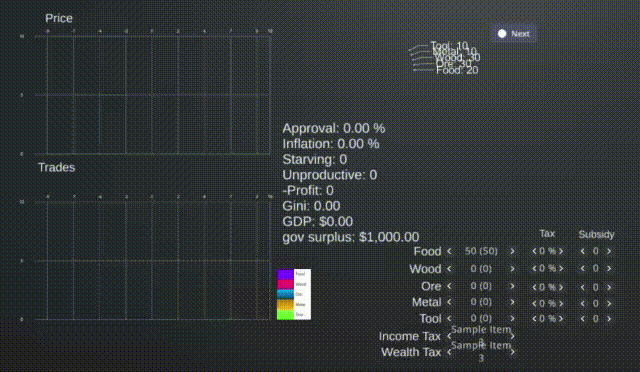Click the Metal quantity value field
The image size is (640, 372).
pos(481,302)
